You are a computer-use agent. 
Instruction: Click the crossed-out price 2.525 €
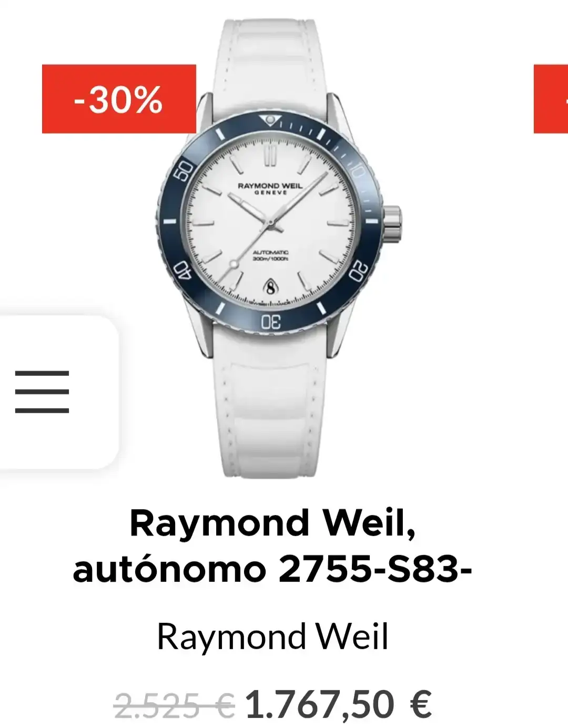175,704
